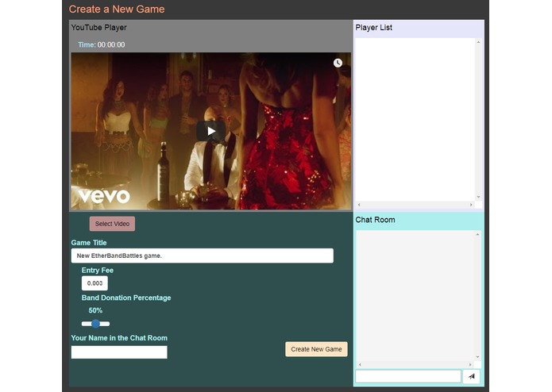Click the 50% donation value label
Viewport: 552px width, 392px height.
click(x=95, y=310)
